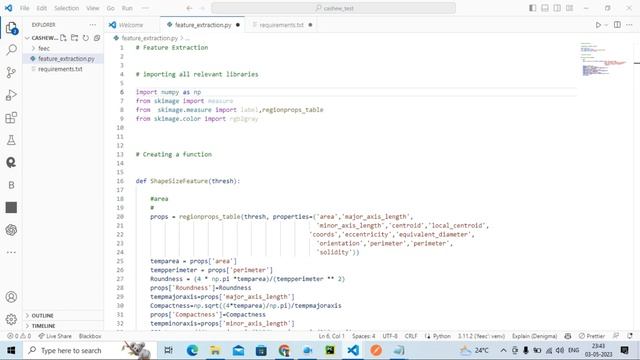Click Explain (Denigma) in status bar
Viewport: 640px width, 360px height.
(534, 336)
